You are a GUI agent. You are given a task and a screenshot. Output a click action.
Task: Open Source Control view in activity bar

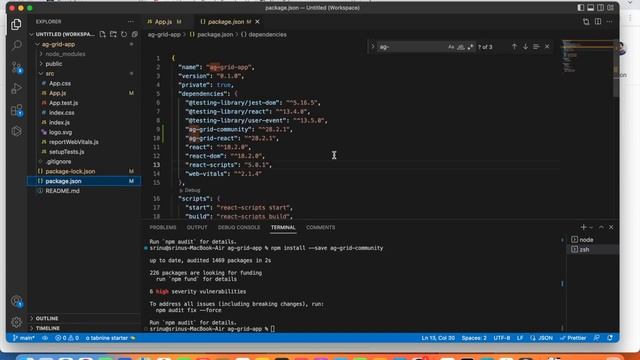(x=16, y=67)
